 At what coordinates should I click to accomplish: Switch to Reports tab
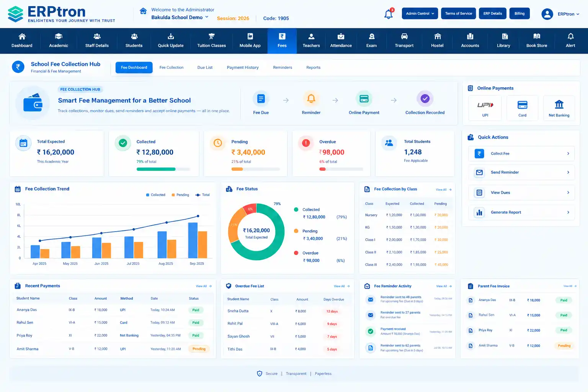(x=313, y=67)
